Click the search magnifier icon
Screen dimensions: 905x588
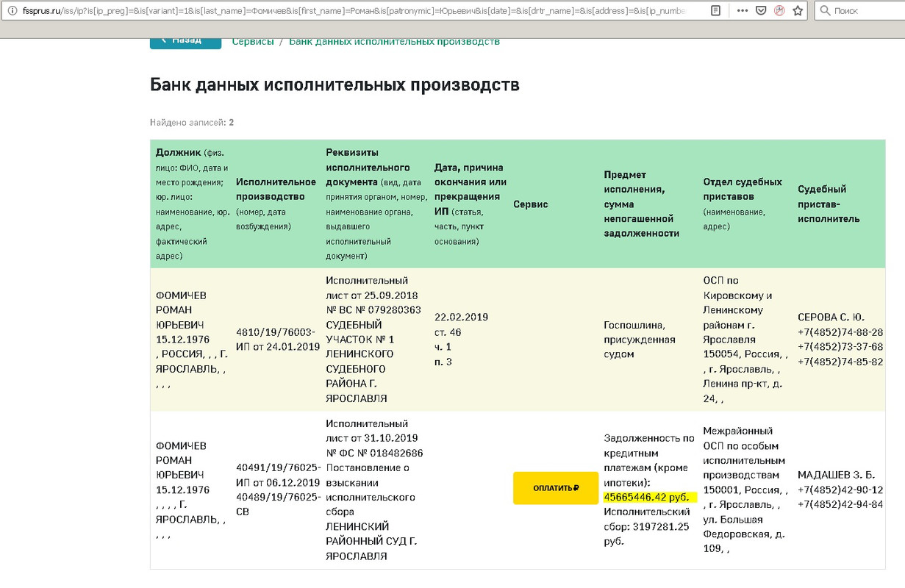pyautogui.click(x=825, y=11)
